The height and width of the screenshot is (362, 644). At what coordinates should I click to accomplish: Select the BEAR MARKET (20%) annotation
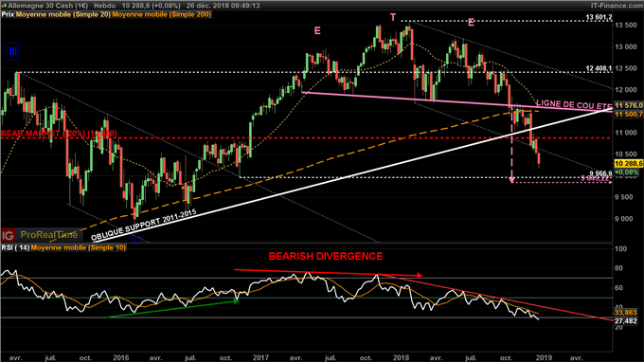(x=59, y=134)
